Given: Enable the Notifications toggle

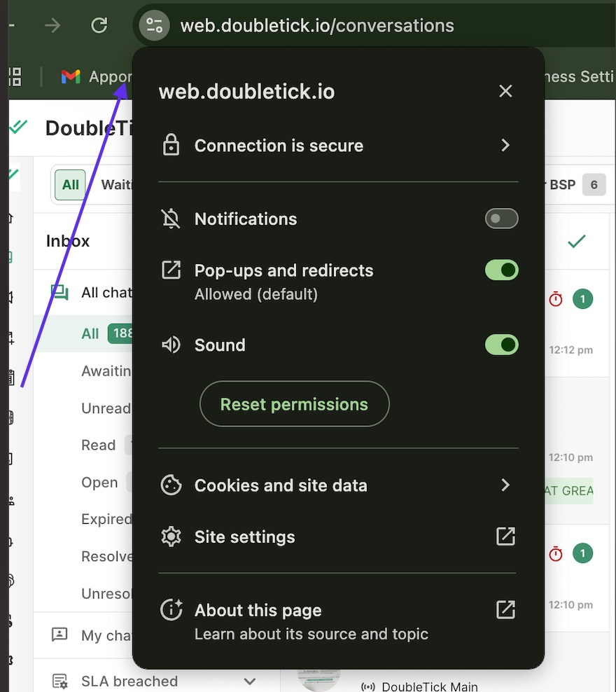Looking at the screenshot, I should (x=501, y=219).
